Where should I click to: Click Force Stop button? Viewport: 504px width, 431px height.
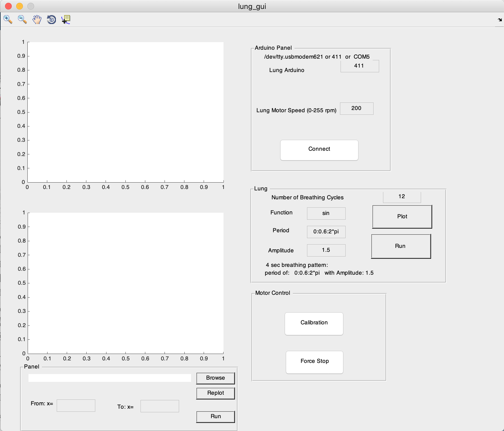coord(315,362)
